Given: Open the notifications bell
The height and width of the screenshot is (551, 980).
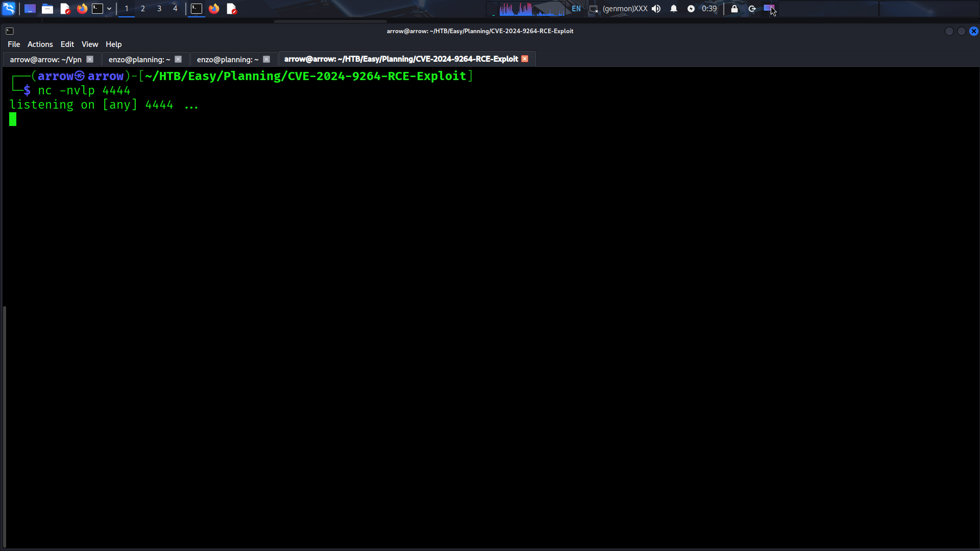Looking at the screenshot, I should click(674, 9).
